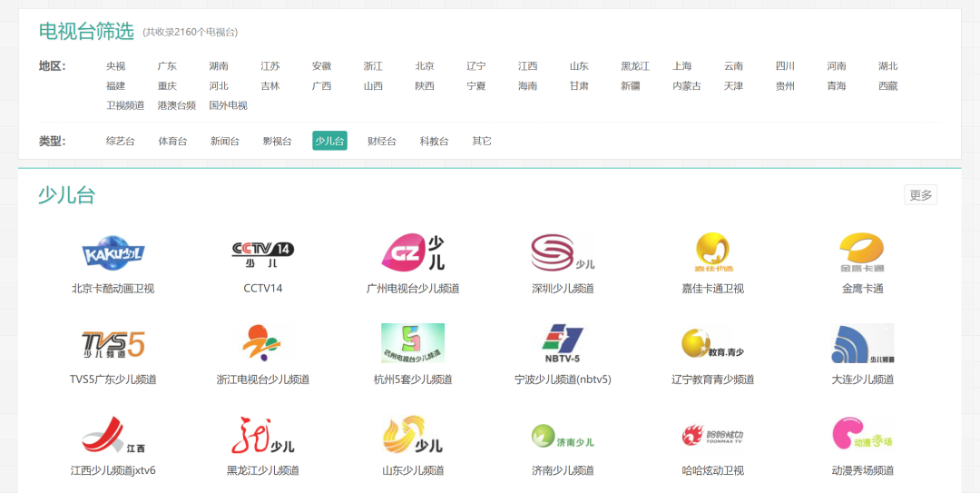This screenshot has height=493, width=980.
Task: Switch to the 体育台 type filter
Action: point(172,141)
